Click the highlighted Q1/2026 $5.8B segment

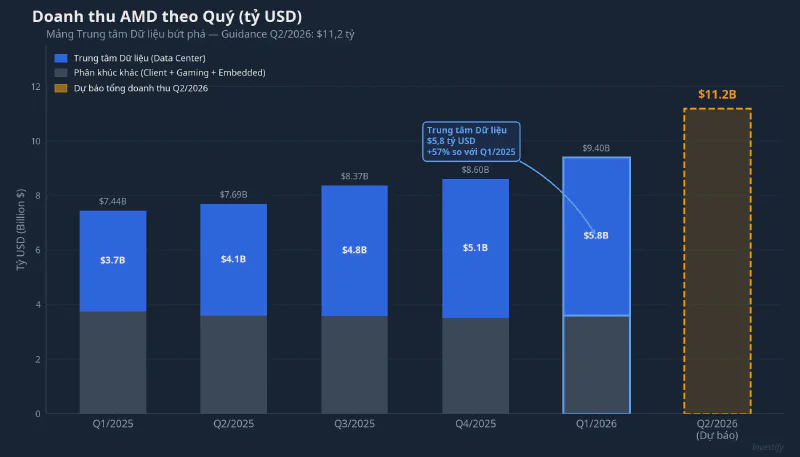coord(596,237)
